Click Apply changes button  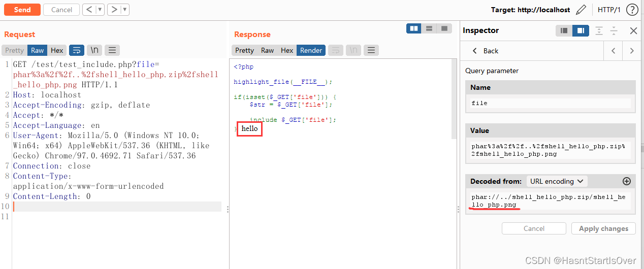pyautogui.click(x=603, y=228)
